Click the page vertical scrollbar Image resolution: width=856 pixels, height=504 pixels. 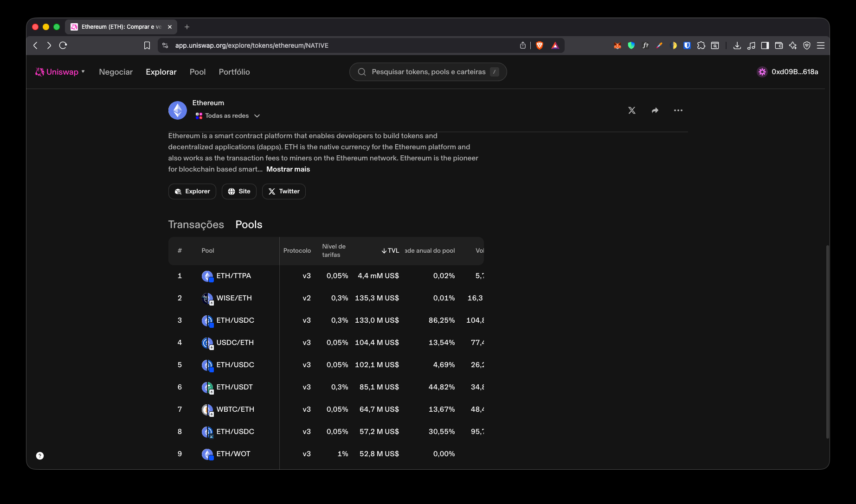click(x=827, y=342)
